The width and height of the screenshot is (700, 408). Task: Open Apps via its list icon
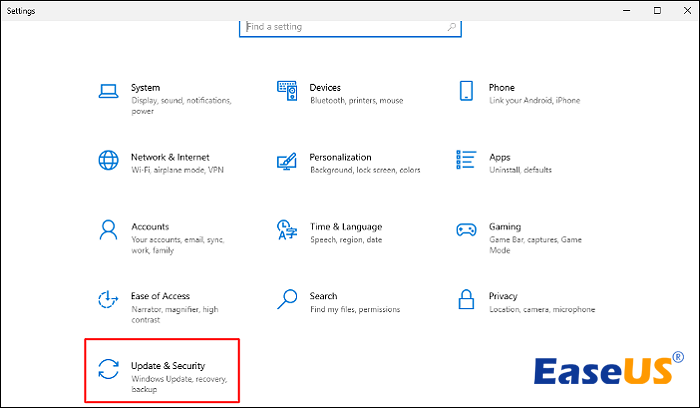pyautogui.click(x=466, y=161)
